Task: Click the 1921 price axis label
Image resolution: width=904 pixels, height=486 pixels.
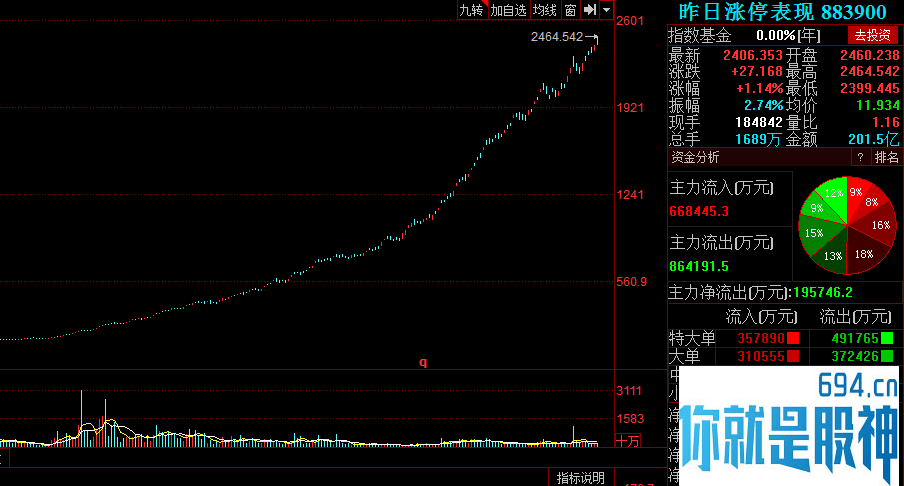Action: pos(630,108)
